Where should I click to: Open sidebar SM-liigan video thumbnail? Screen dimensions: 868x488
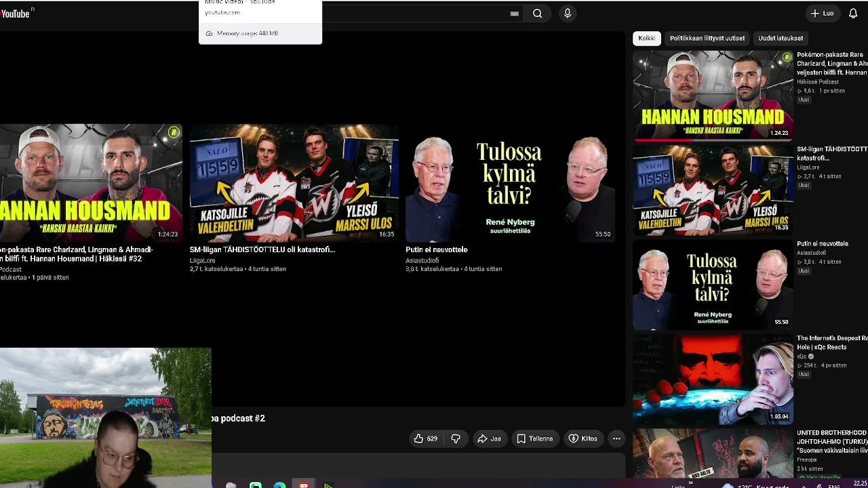pyautogui.click(x=713, y=190)
